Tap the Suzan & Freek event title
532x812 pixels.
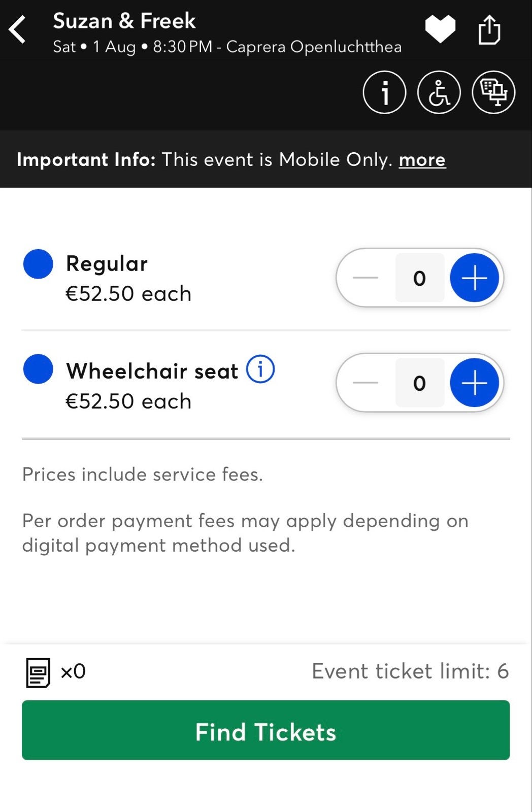pos(124,21)
